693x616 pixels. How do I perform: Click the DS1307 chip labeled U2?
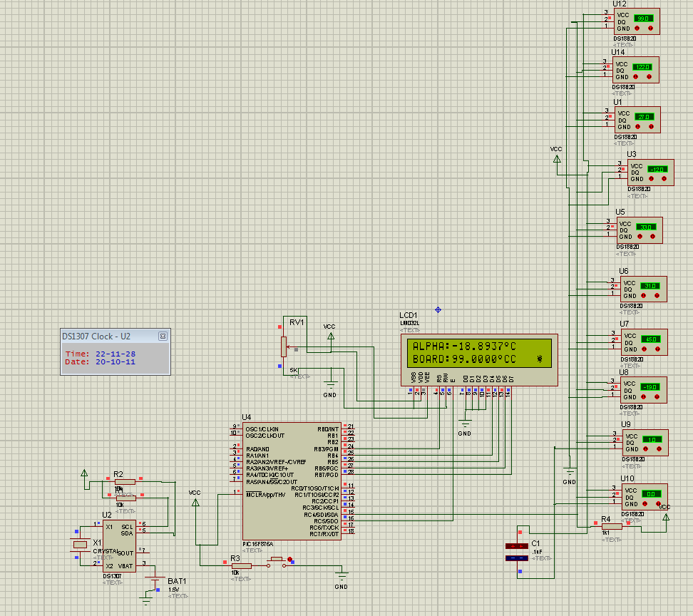119,545
